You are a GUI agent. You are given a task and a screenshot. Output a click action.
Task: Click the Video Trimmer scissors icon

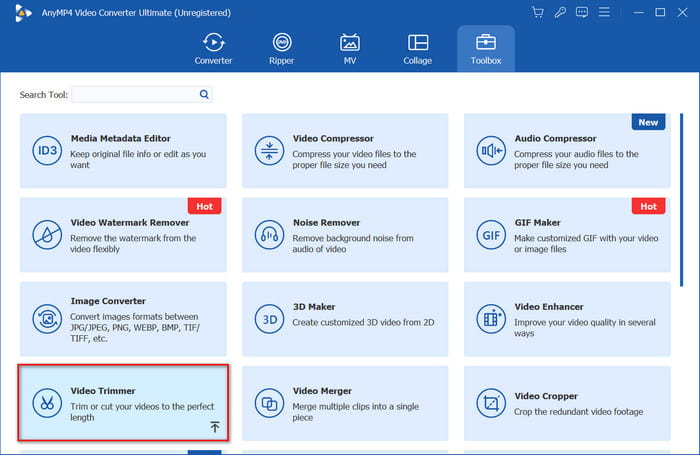tap(47, 403)
